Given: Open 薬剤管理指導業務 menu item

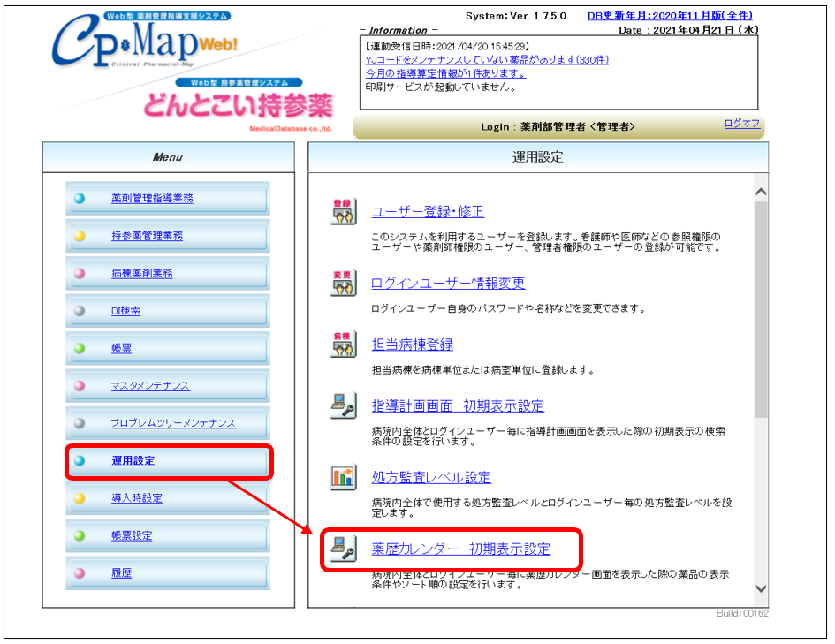Looking at the screenshot, I should click(152, 199).
